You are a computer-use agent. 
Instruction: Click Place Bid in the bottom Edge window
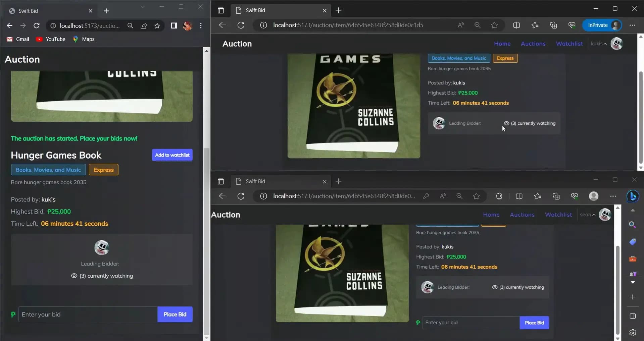534,323
